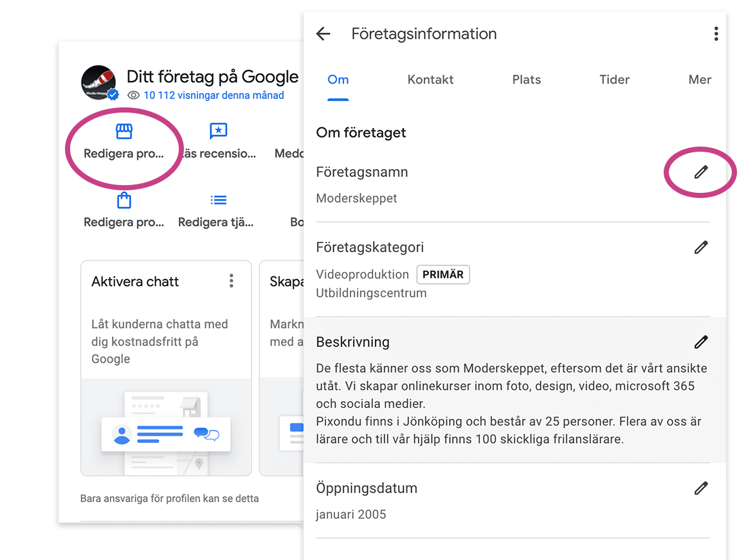Click the Utbildningscentrum category text
746x560 pixels.
(x=371, y=293)
